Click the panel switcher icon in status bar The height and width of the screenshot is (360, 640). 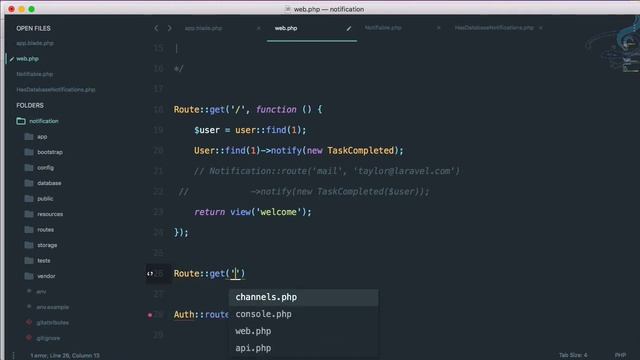[13, 356]
